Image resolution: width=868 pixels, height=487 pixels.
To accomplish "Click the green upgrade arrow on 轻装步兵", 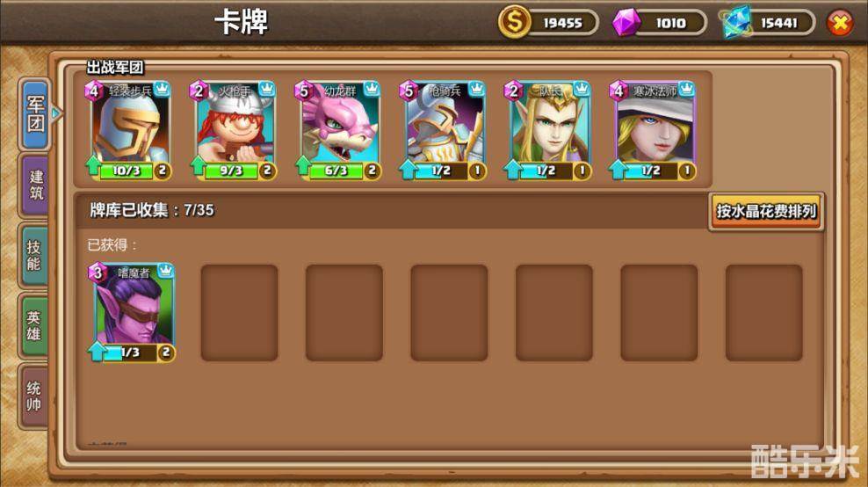I will point(93,165).
